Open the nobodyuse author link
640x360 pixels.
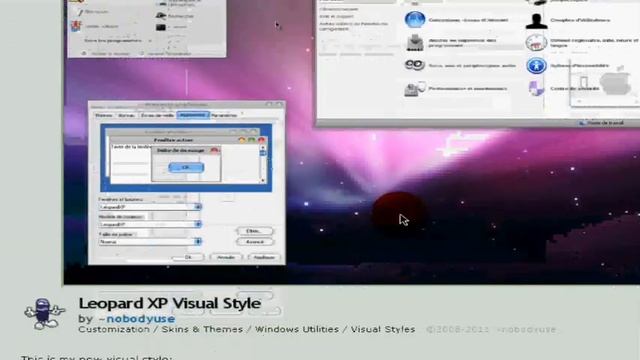pyautogui.click(x=141, y=318)
